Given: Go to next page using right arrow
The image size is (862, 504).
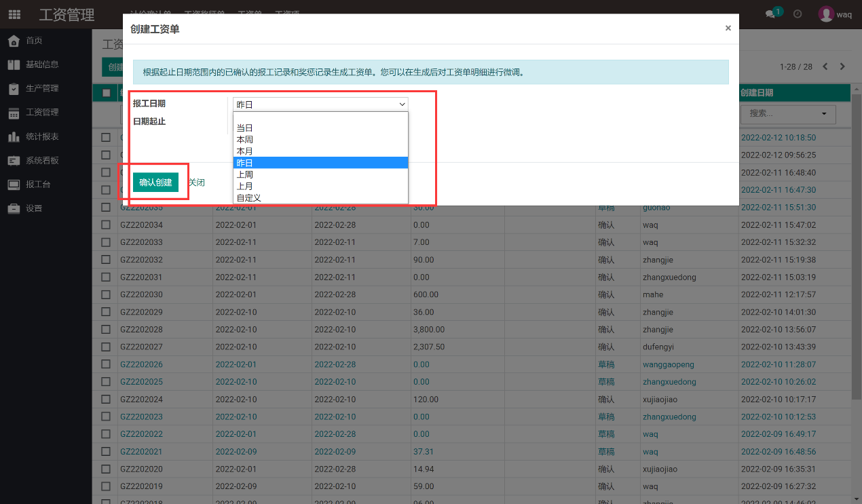Looking at the screenshot, I should [x=842, y=66].
